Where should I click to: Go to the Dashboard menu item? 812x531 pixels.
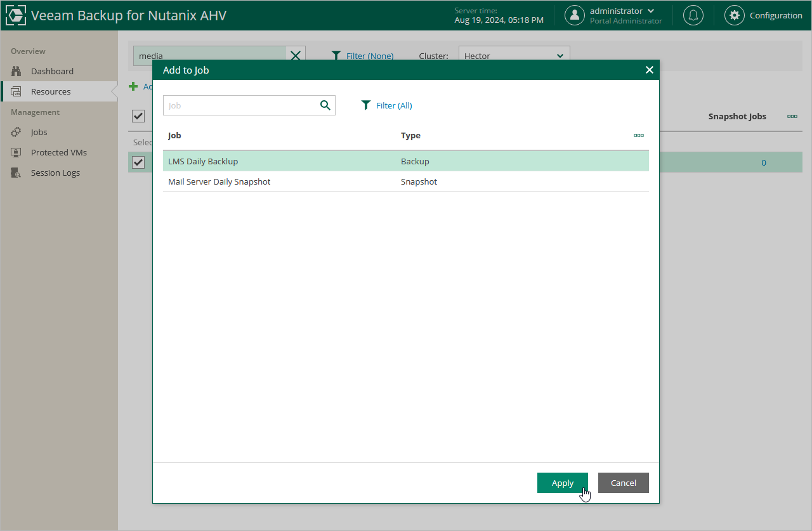52,71
